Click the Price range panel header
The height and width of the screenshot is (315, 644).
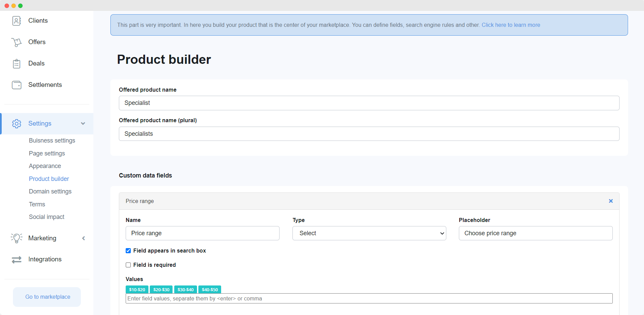click(369, 201)
